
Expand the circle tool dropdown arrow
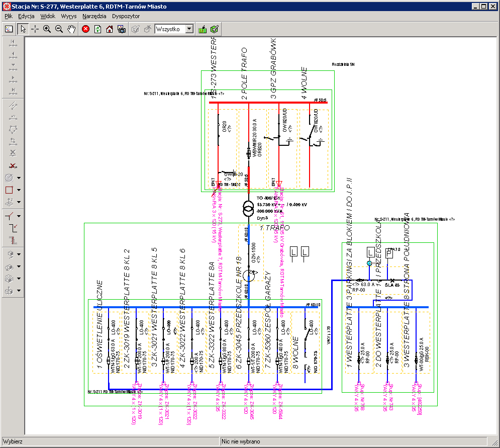tap(19, 177)
